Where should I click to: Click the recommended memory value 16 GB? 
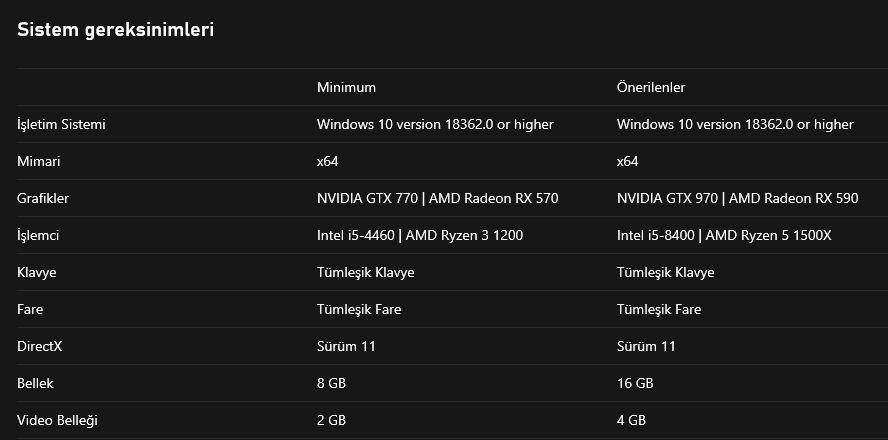click(x=635, y=383)
